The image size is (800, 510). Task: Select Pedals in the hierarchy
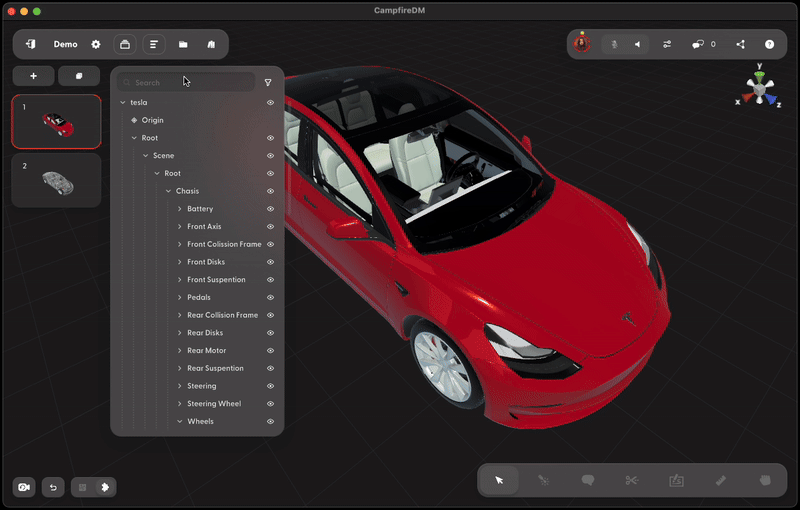click(199, 297)
